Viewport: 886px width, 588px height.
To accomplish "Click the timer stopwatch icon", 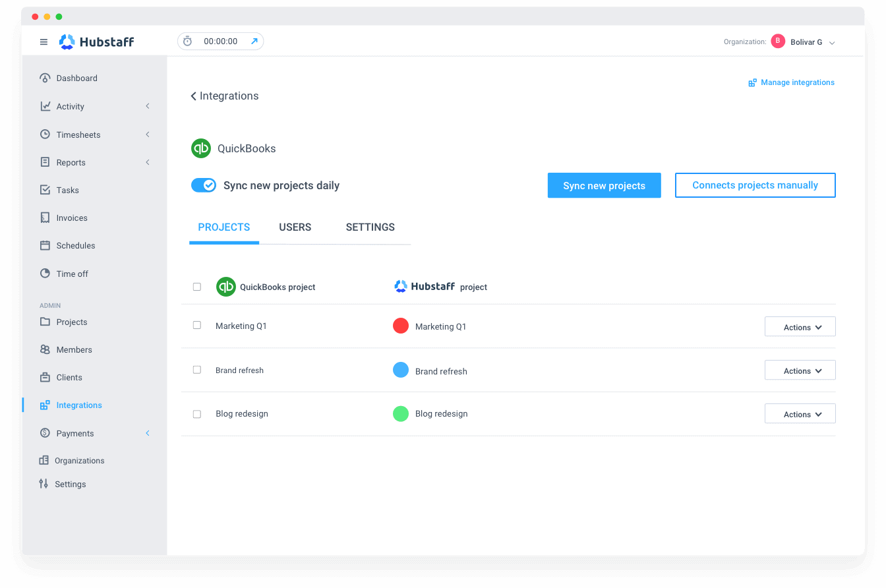I will (x=188, y=42).
